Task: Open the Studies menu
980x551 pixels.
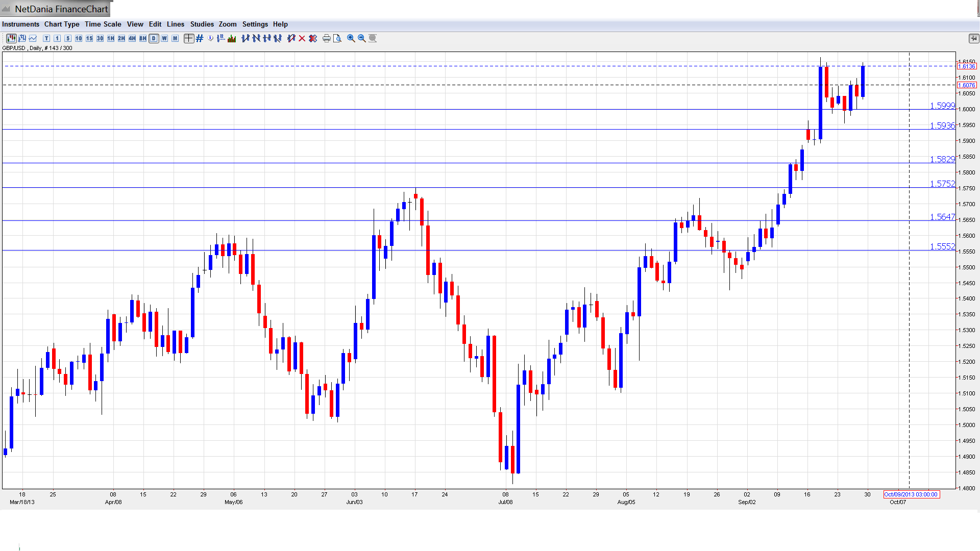Action: [202, 24]
